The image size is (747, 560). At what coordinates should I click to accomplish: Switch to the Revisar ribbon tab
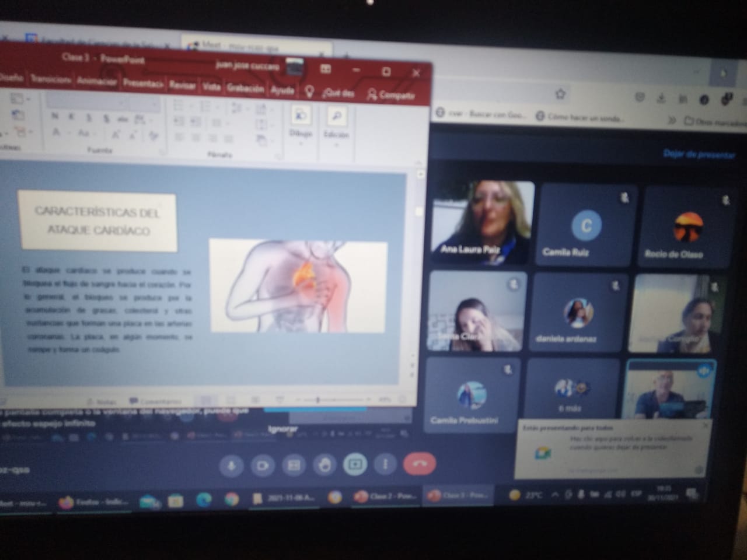(182, 86)
